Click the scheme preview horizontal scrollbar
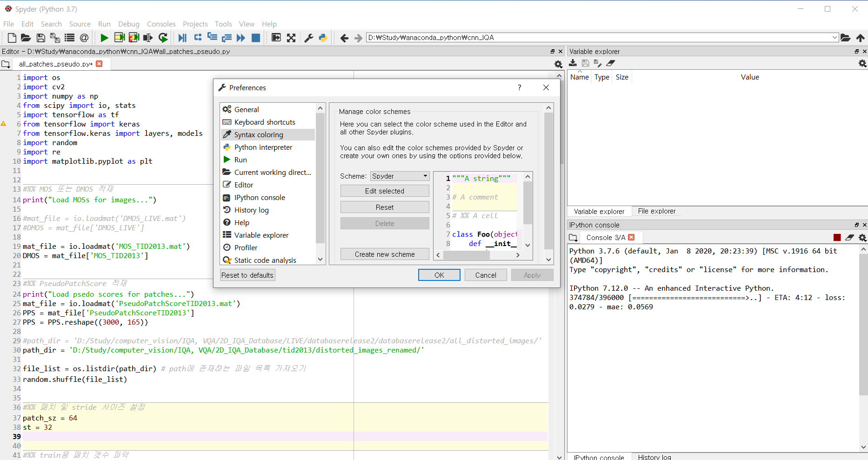The width and height of the screenshot is (868, 460). tap(477, 255)
